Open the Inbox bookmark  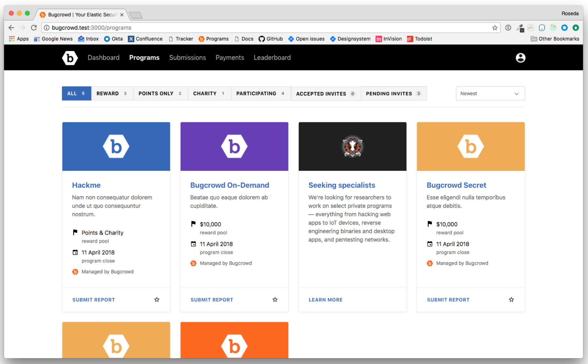click(x=88, y=39)
